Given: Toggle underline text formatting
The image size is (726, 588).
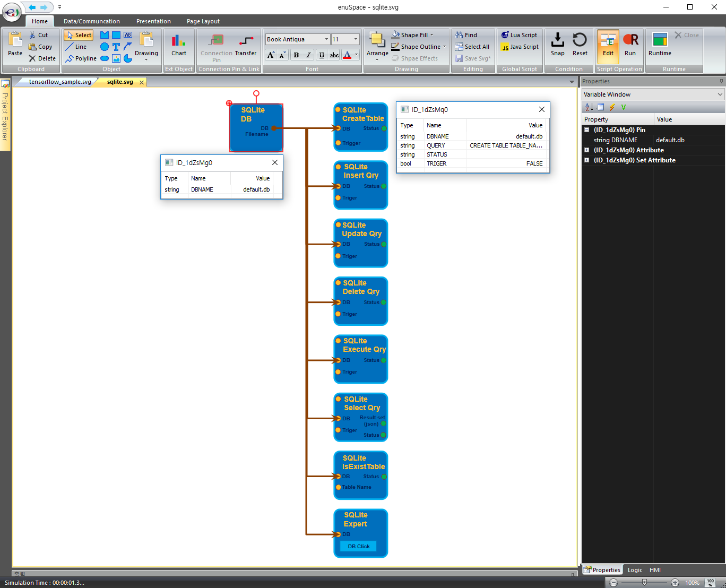Looking at the screenshot, I should pyautogui.click(x=322, y=55).
